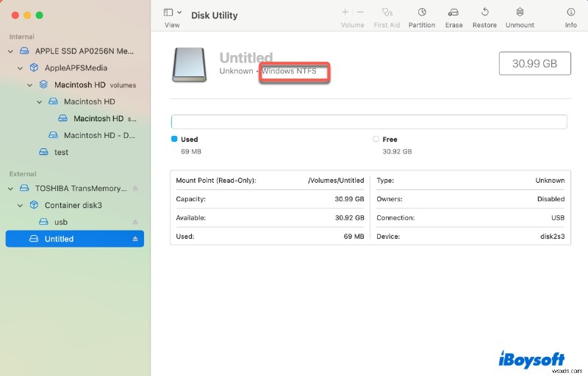Zoom the window with green button
This screenshot has width=588, height=376.
40,15
